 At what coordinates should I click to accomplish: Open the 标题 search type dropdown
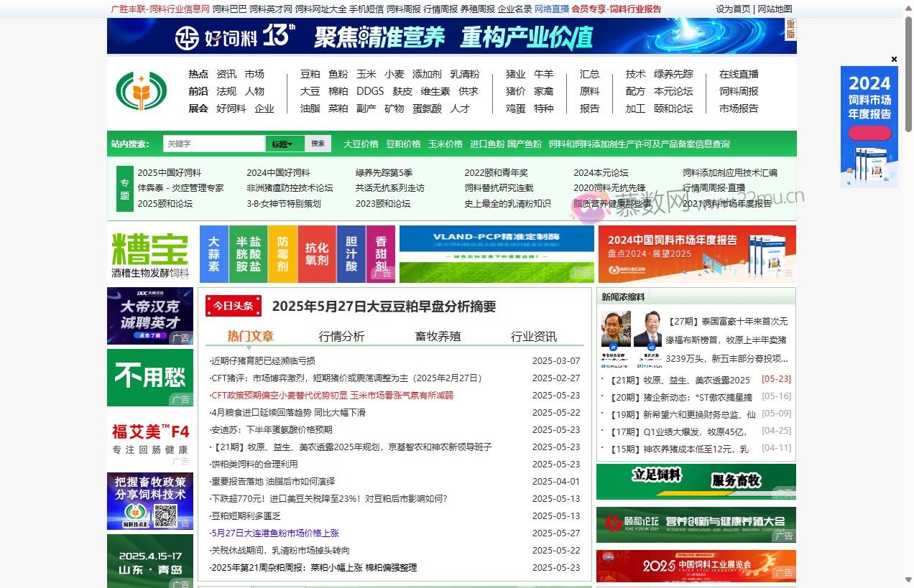pyautogui.click(x=283, y=144)
